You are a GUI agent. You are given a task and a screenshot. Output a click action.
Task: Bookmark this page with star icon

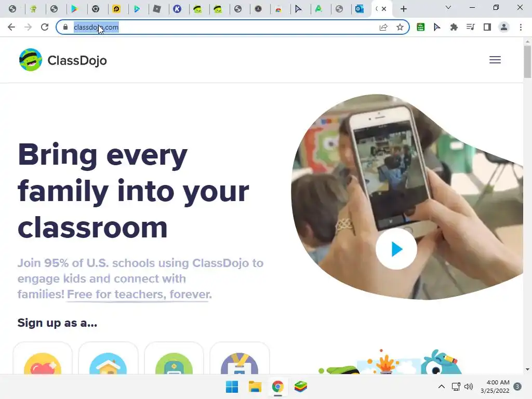400,27
